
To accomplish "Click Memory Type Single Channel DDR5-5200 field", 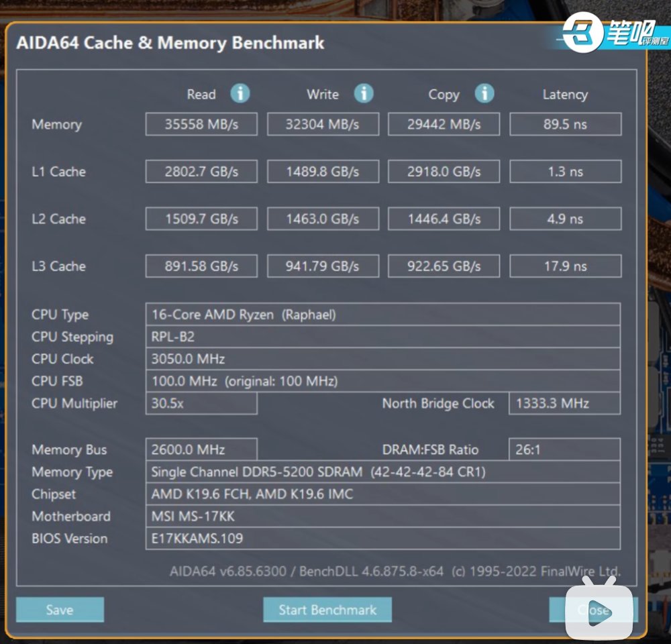I will pyautogui.click(x=383, y=472).
